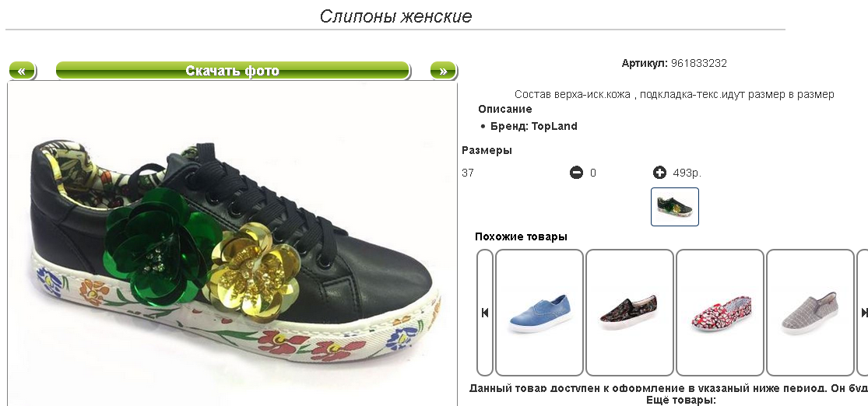Go to next photo with » button
Viewport: 868px width, 406px height.
(x=444, y=71)
